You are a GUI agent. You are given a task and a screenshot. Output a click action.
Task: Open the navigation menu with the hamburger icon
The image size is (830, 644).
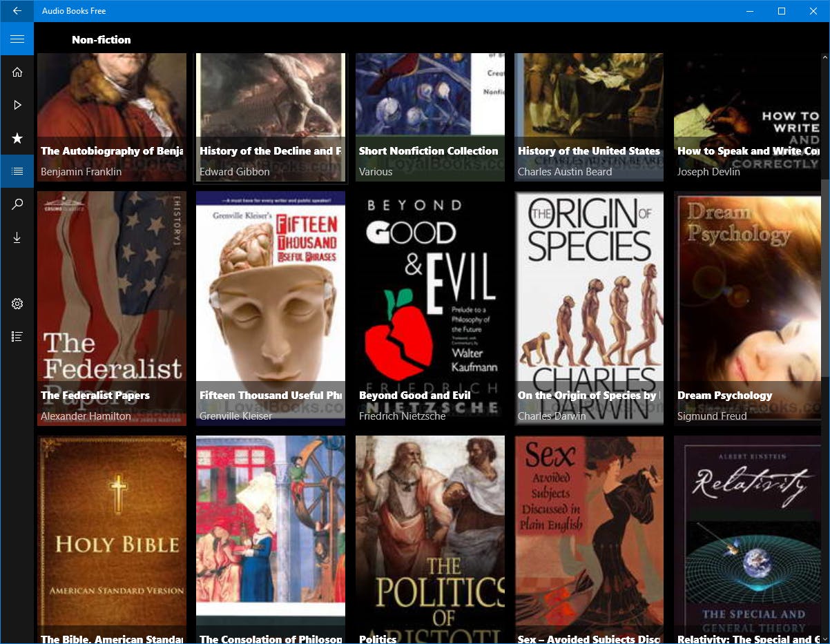click(17, 39)
